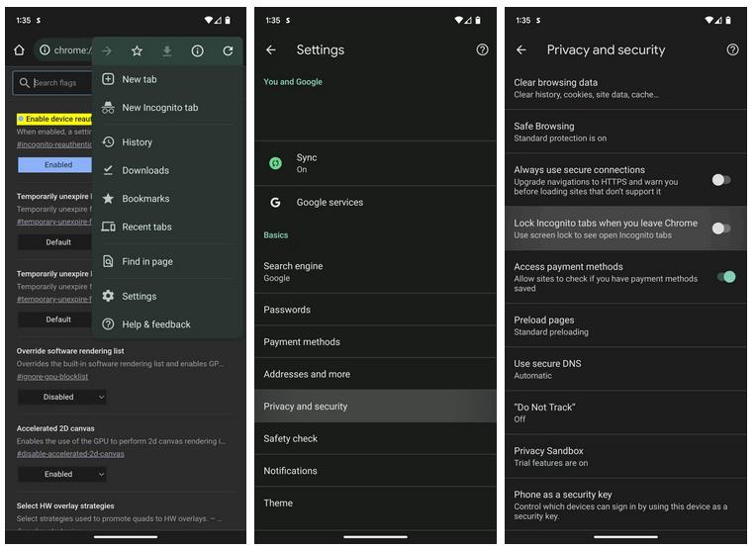Click the green Sync status icon
Screen dimensions: 756x549
click(275, 163)
